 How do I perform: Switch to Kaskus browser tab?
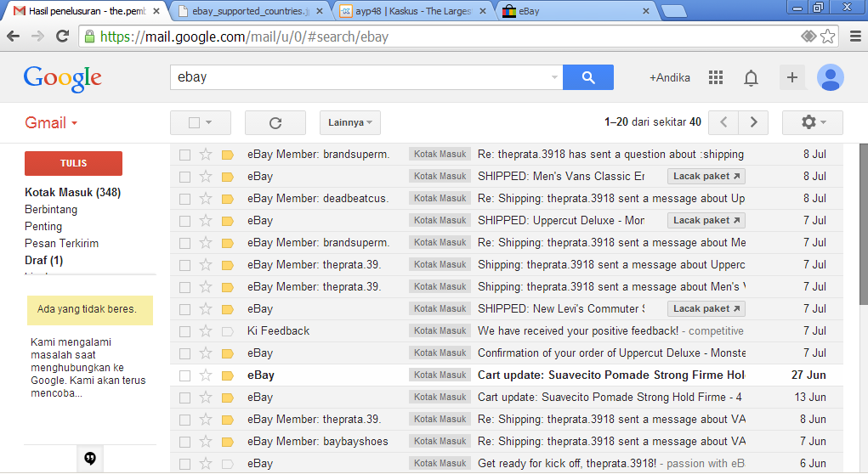pyautogui.click(x=413, y=11)
